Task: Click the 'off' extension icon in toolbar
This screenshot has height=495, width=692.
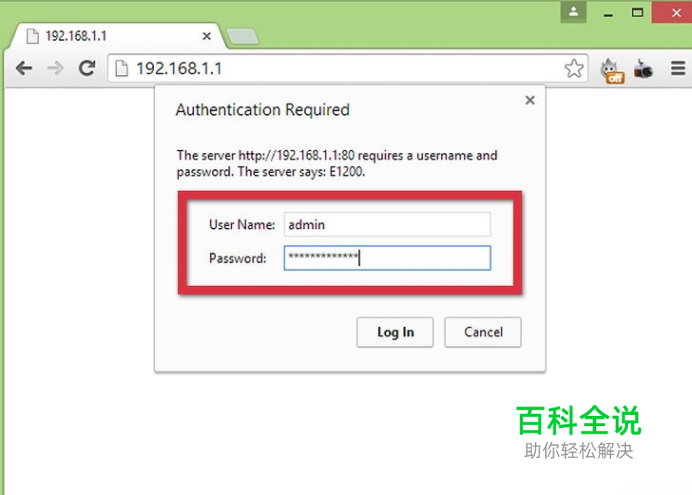Action: [613, 71]
